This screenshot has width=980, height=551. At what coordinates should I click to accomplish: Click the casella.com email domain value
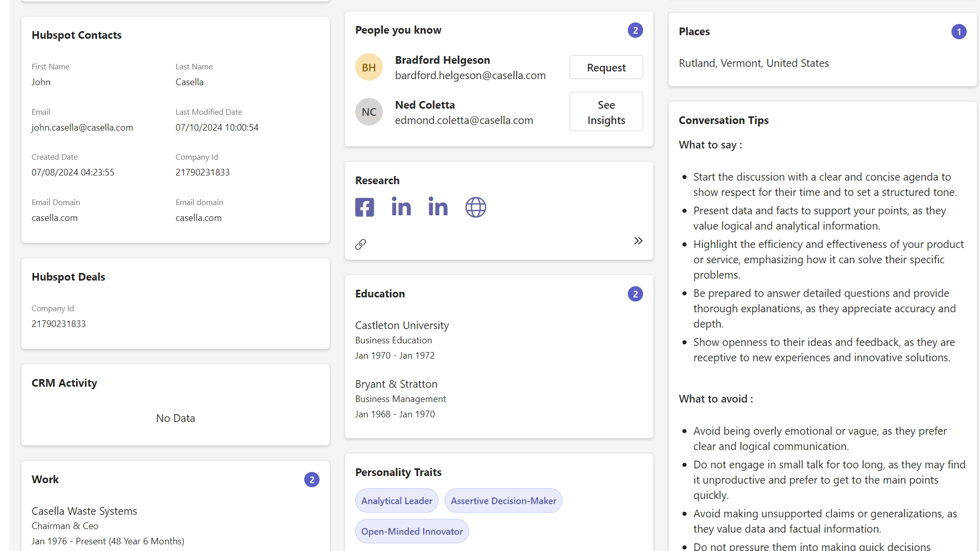click(55, 218)
